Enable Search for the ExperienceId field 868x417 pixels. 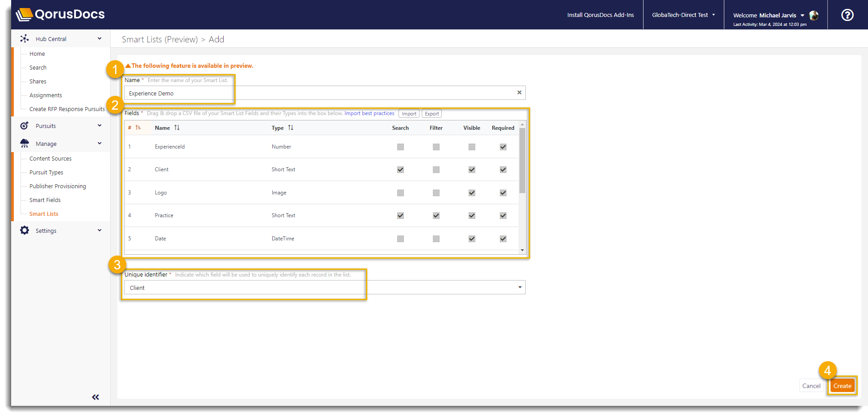[x=400, y=147]
